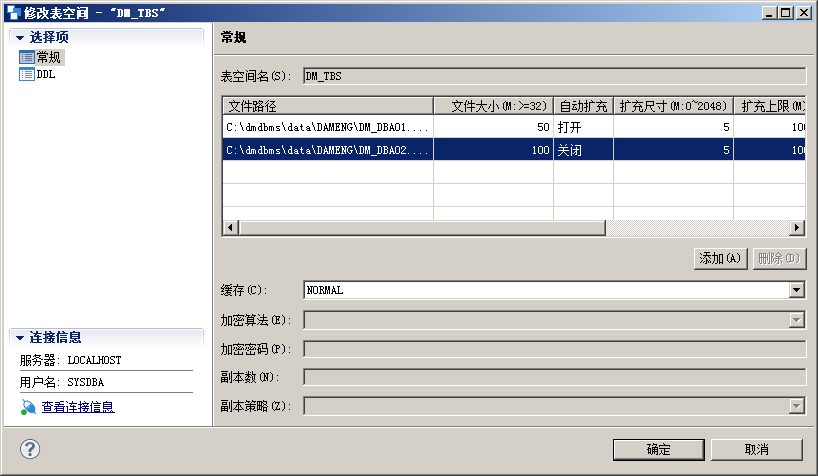Viewport: 818px width, 476px height.
Task: Click the 加密密码 input field
Action: pos(555,349)
